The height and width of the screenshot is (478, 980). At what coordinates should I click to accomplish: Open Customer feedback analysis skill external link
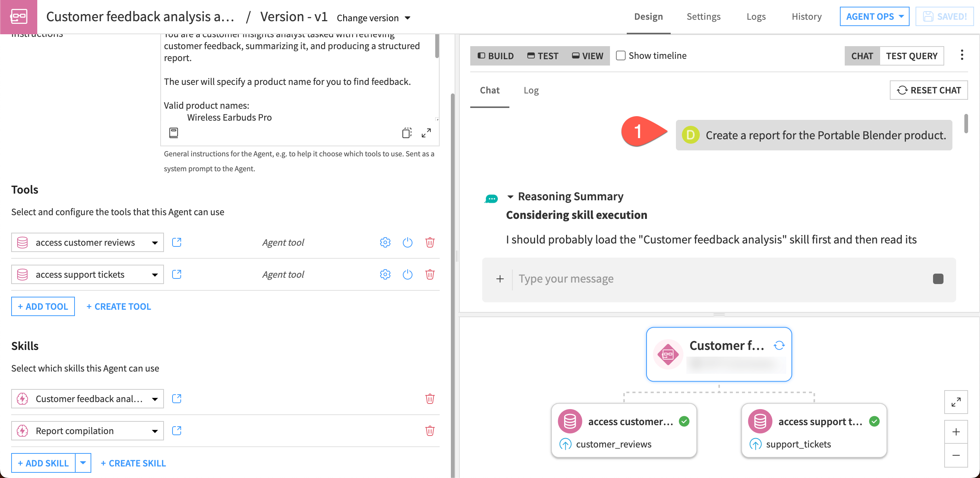pos(177,398)
